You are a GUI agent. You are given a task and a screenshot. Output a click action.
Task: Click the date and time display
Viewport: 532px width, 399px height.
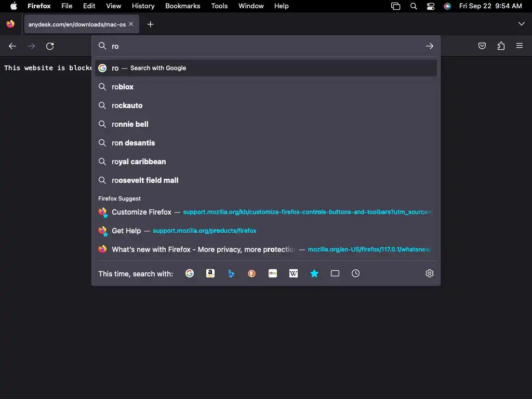point(490,6)
